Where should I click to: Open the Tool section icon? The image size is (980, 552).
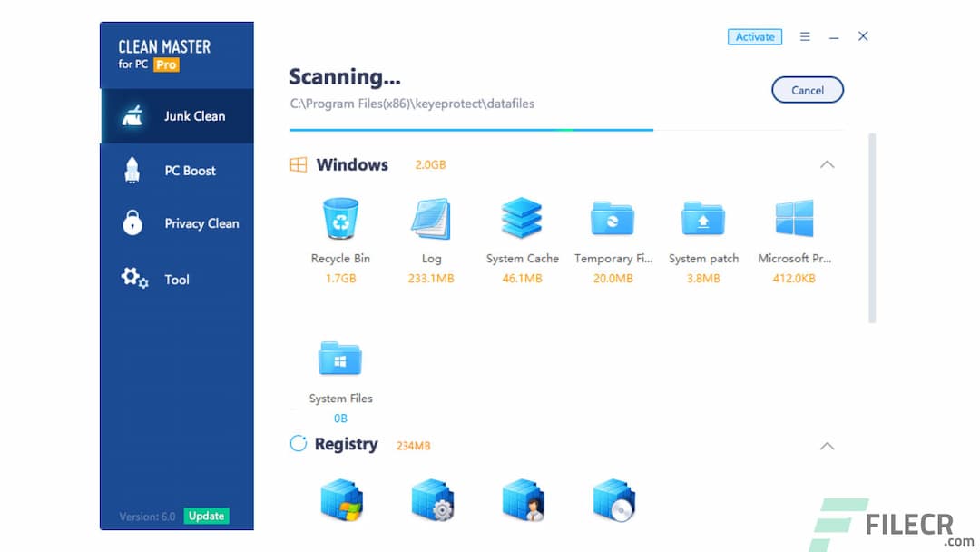[x=132, y=280]
